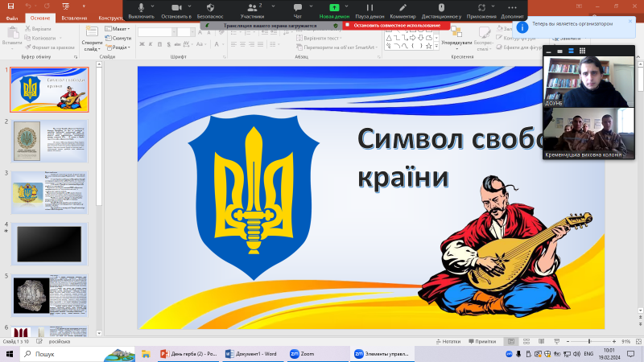The image size is (644, 362).
Task: Click Fit slide to window icon
Action: click(638, 341)
